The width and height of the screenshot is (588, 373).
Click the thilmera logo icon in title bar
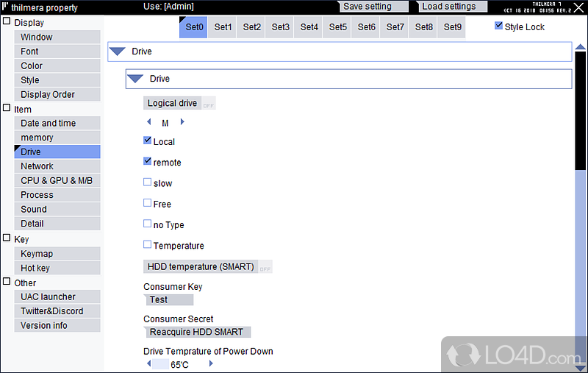pyautogui.click(x=5, y=7)
